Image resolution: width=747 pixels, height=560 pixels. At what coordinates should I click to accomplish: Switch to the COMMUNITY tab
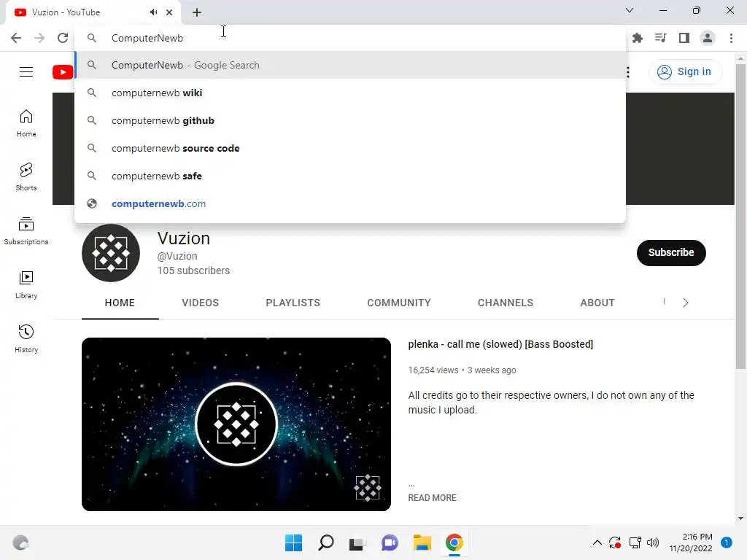pyautogui.click(x=399, y=303)
